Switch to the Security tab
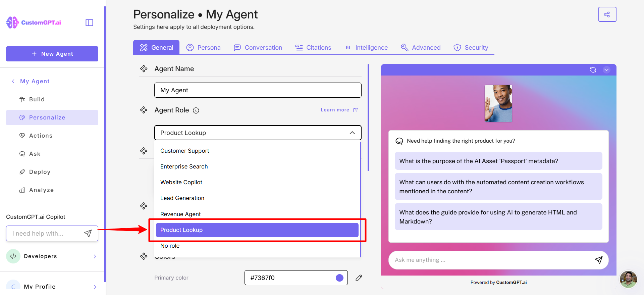 click(471, 47)
